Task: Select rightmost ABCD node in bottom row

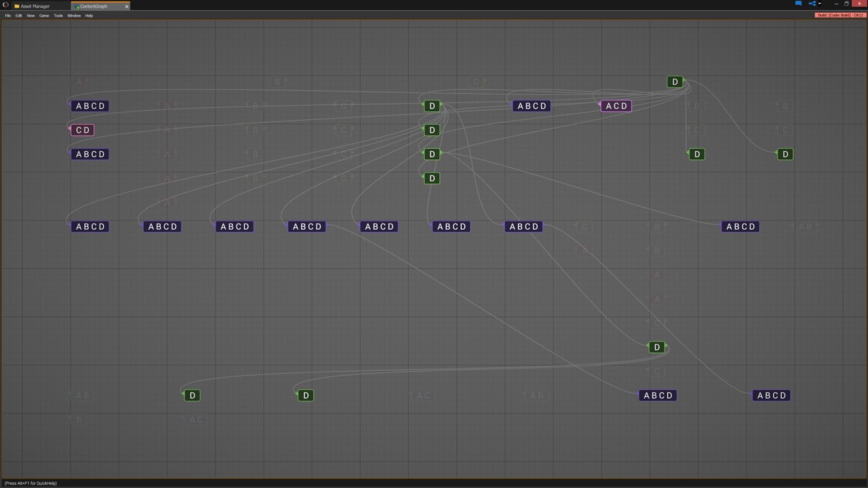Action: point(771,395)
